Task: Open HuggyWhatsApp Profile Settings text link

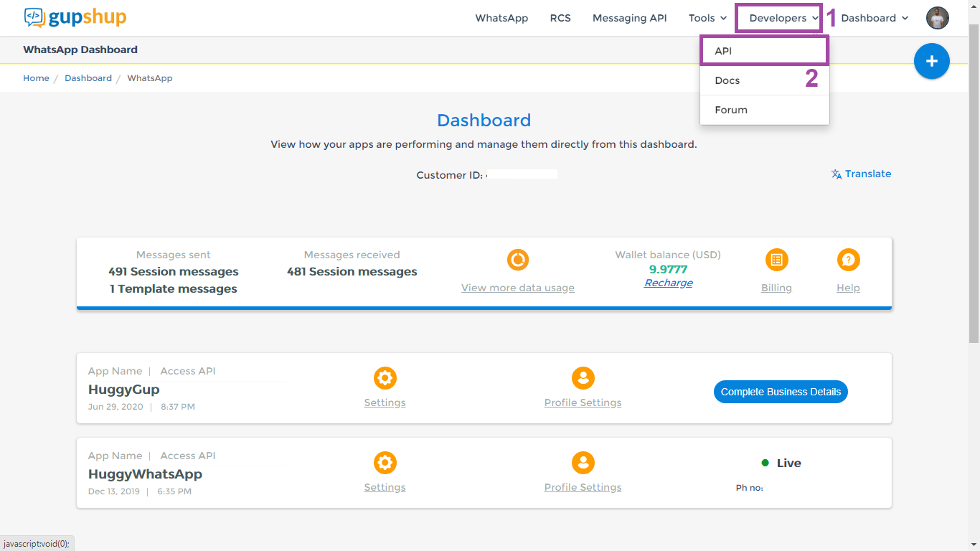Action: pyautogui.click(x=583, y=487)
